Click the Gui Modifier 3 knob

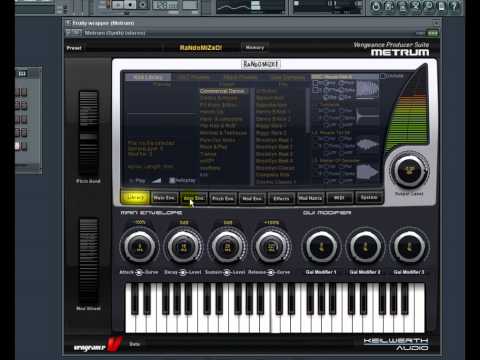tap(409, 247)
